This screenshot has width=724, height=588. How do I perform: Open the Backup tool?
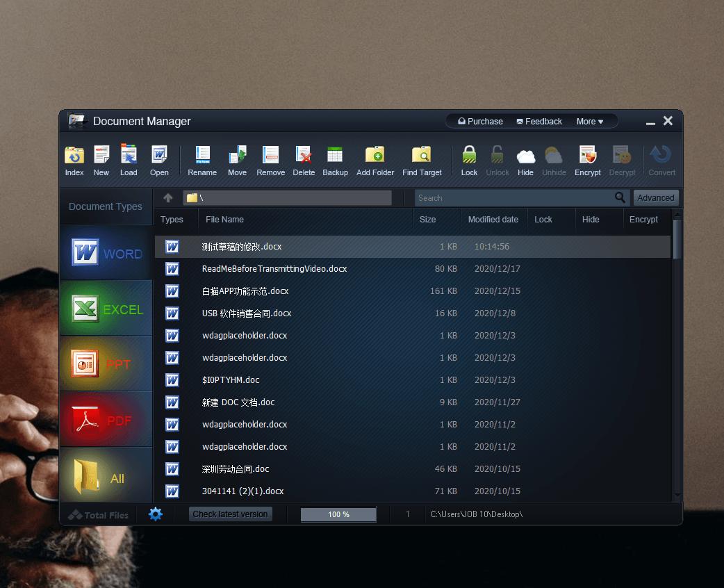[x=335, y=155]
